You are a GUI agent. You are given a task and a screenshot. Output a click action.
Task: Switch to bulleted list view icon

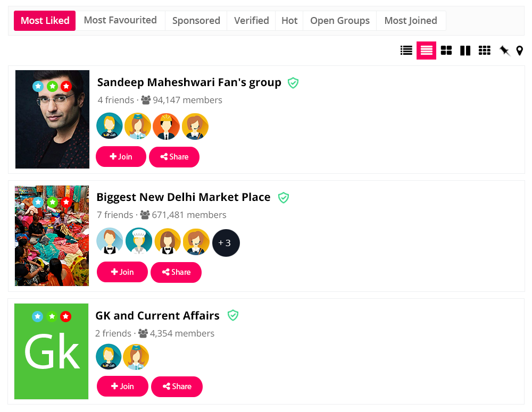click(x=406, y=51)
